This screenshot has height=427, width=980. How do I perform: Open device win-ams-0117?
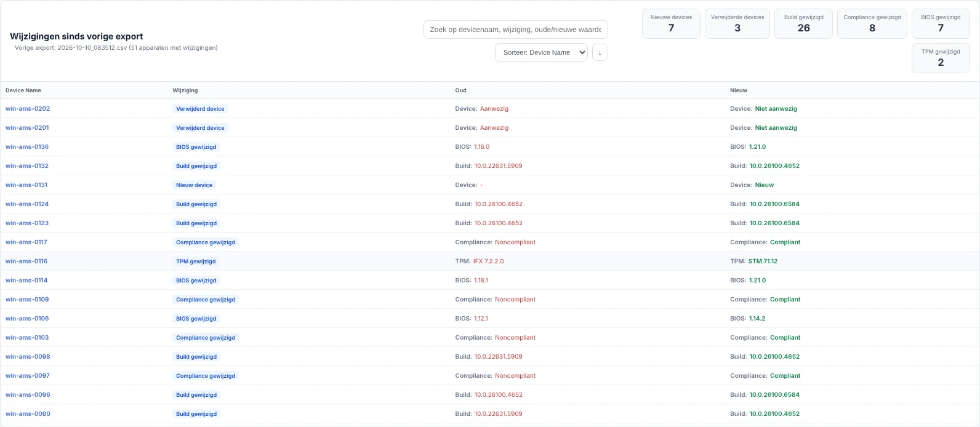pos(26,242)
